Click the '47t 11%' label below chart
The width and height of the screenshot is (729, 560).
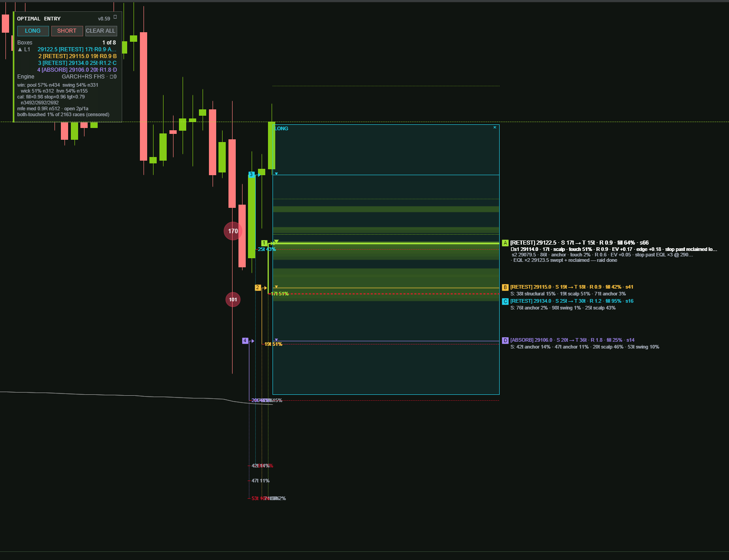260,481
